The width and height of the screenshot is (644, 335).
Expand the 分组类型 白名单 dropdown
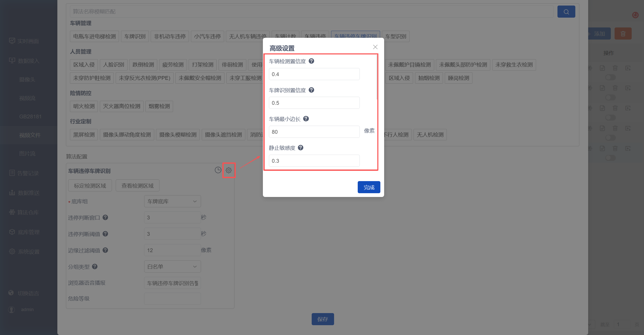click(x=172, y=266)
